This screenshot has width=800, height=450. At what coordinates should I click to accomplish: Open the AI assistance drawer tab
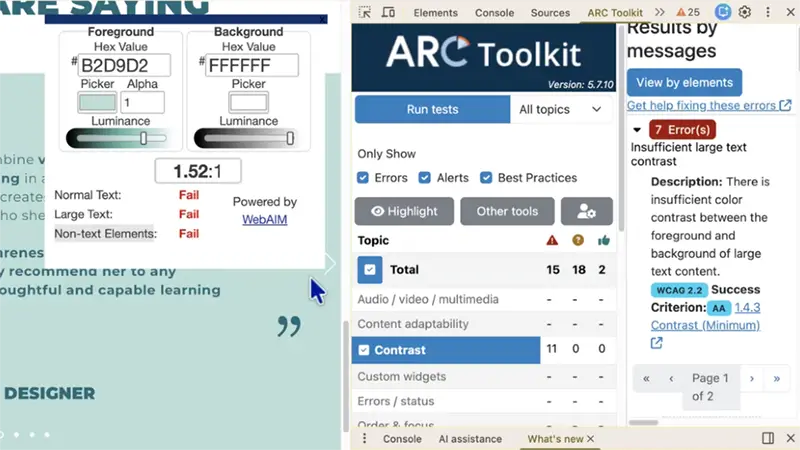tap(470, 439)
